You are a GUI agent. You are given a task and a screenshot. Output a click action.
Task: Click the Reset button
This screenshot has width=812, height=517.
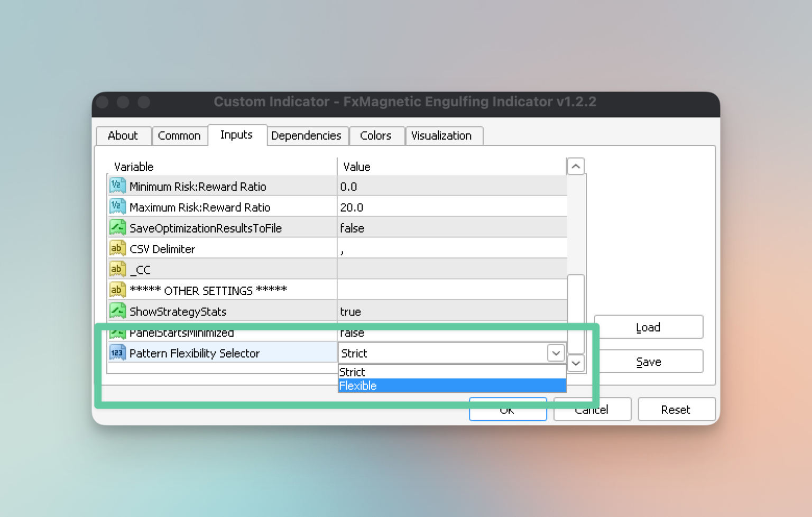[x=676, y=410]
